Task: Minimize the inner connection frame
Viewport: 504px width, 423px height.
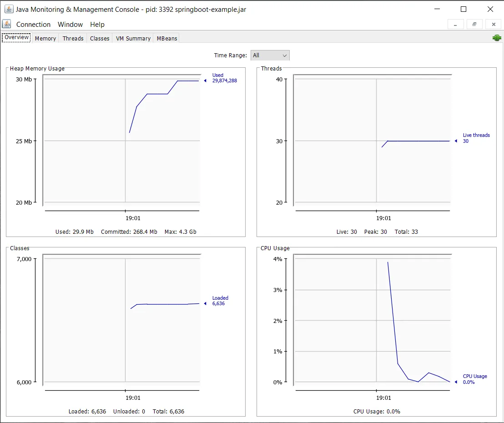Action: [x=455, y=25]
